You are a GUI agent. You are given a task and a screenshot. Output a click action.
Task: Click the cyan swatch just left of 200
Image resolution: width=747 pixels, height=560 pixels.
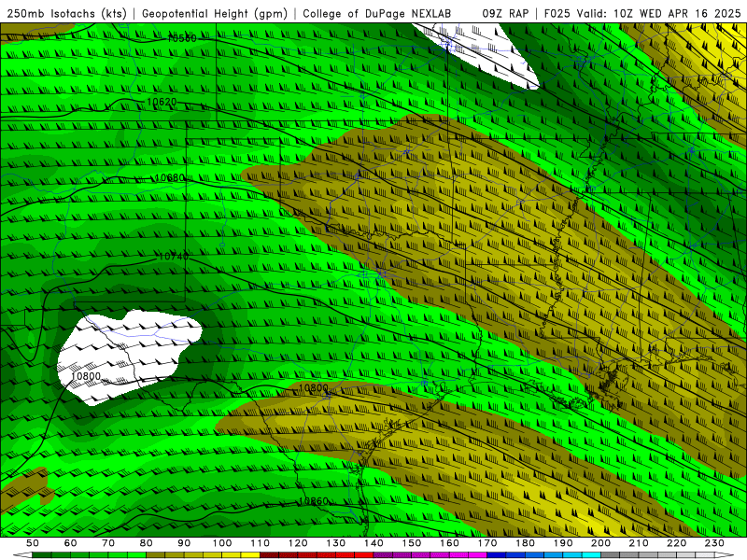(591, 555)
